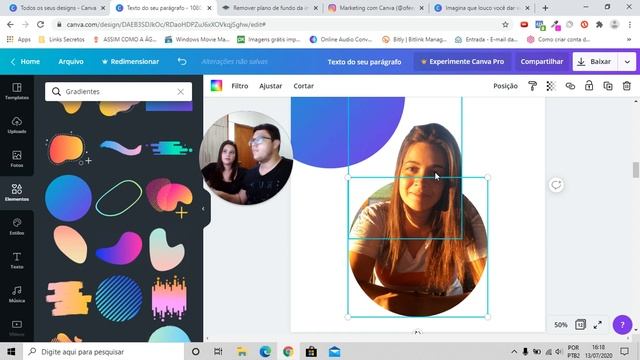Click the link chain icon
Viewport: 640px width, 360px height.
(x=570, y=86)
